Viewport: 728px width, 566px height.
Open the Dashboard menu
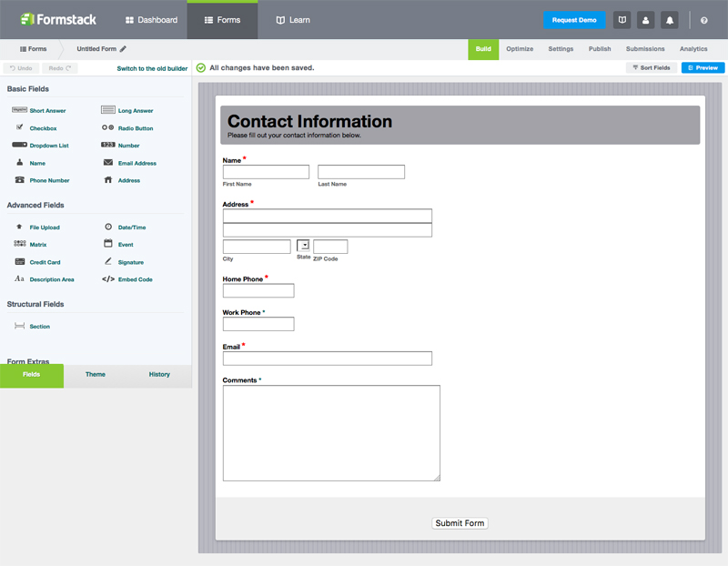click(x=151, y=20)
